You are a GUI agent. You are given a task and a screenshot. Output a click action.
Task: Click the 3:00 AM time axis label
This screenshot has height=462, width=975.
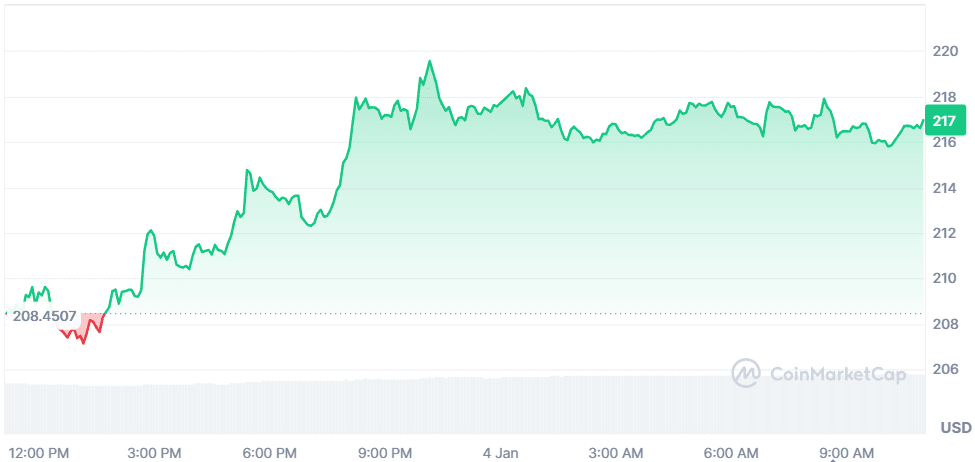(x=617, y=452)
